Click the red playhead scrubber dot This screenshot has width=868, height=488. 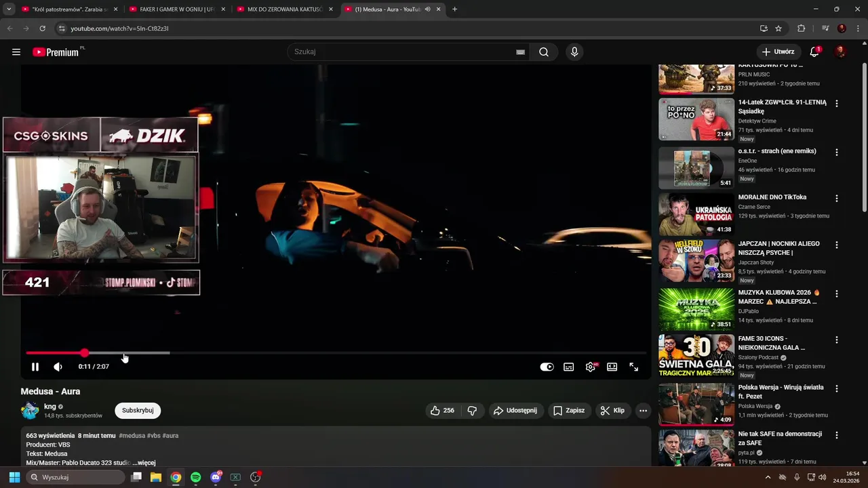click(84, 353)
